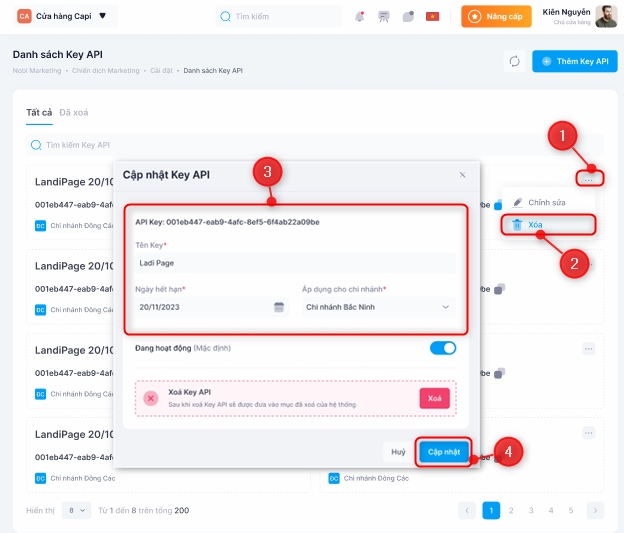
Task: Click the Vietnam flag language icon
Action: tap(432, 17)
